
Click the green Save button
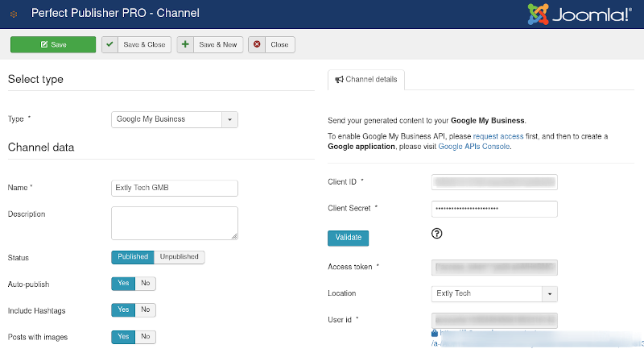pyautogui.click(x=53, y=44)
